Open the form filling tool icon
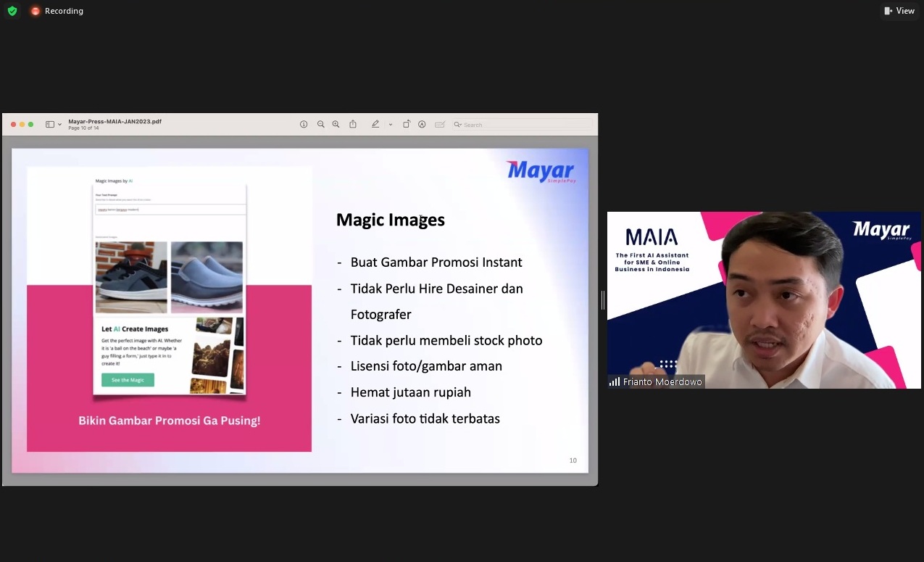The width and height of the screenshot is (924, 562). [440, 124]
